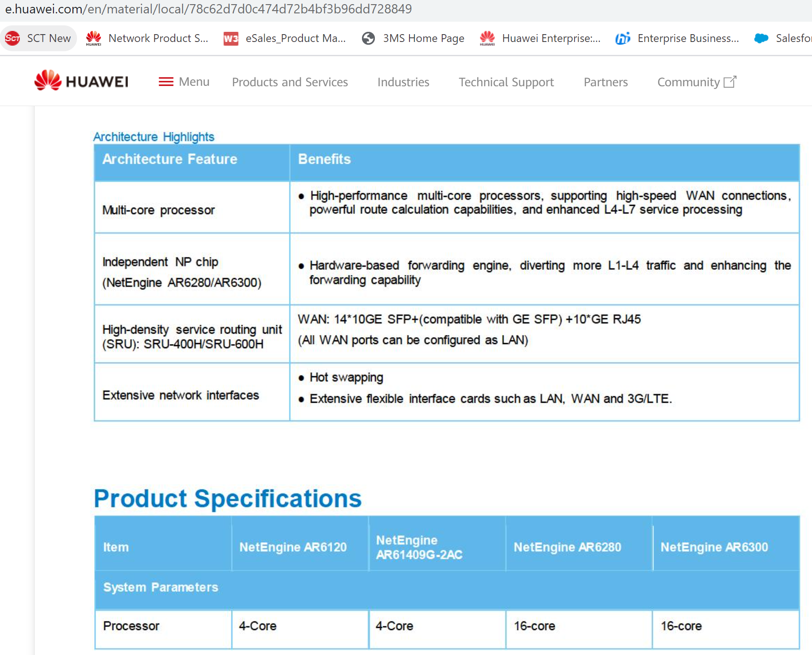
Task: Click the Huawei logo
Action: coord(81,81)
